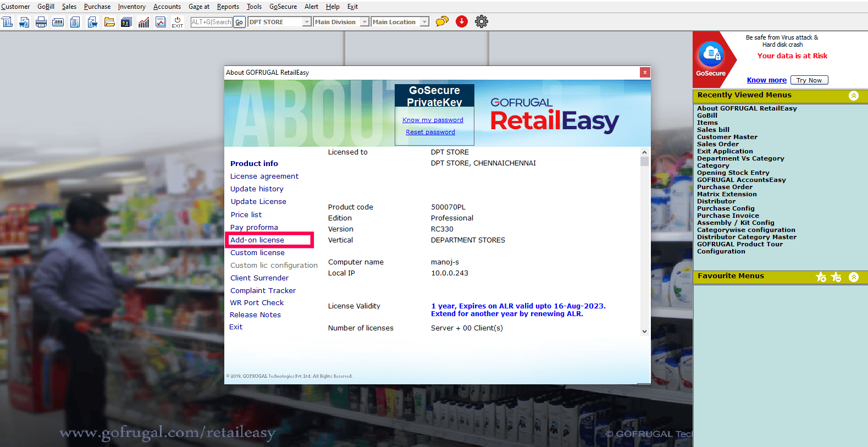Viewport: 868px width, 447px height.
Task: Open the Price list link
Action: tap(246, 214)
